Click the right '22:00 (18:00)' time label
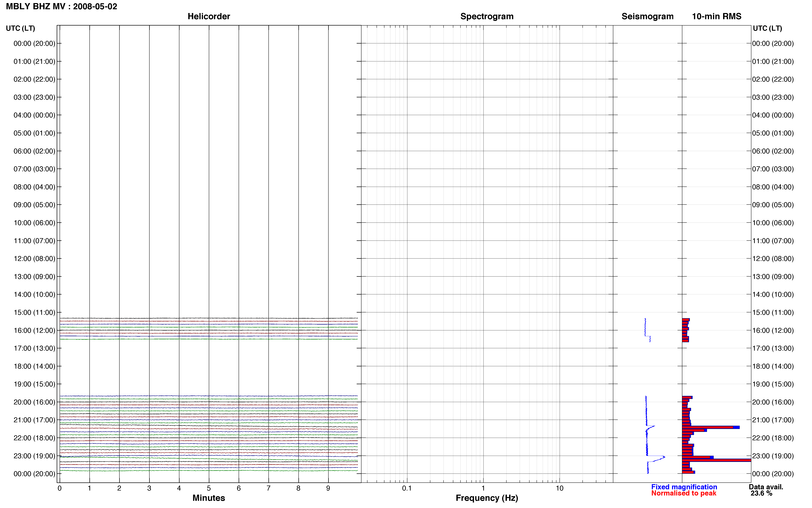This screenshot has height=508, width=812. pos(773,438)
